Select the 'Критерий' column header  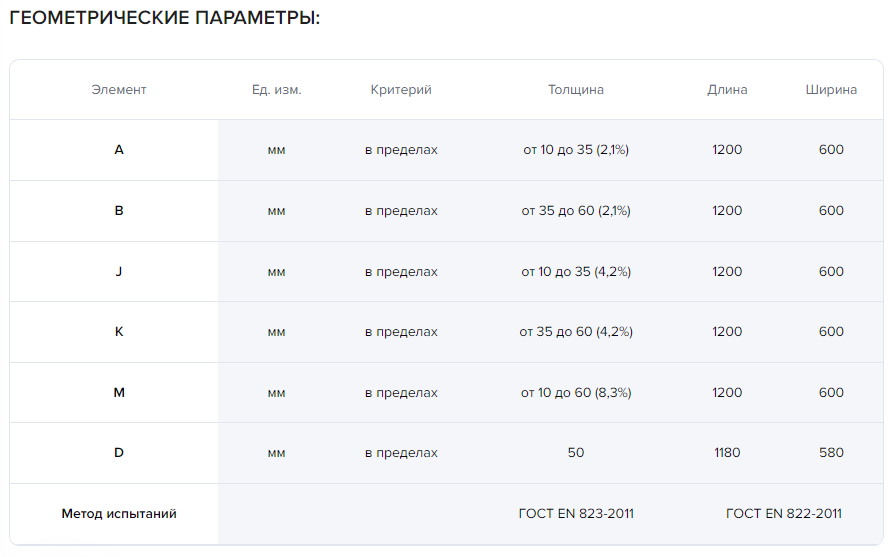pyautogui.click(x=401, y=90)
